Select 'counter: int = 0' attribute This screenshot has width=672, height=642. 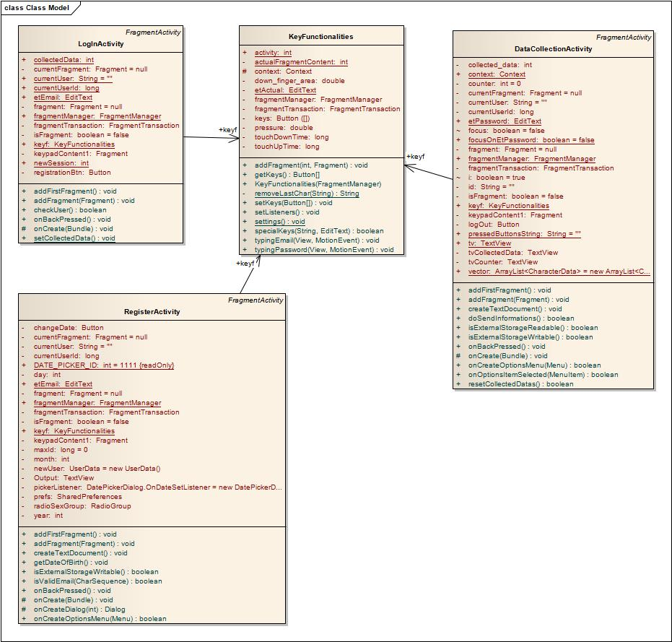pos(494,84)
